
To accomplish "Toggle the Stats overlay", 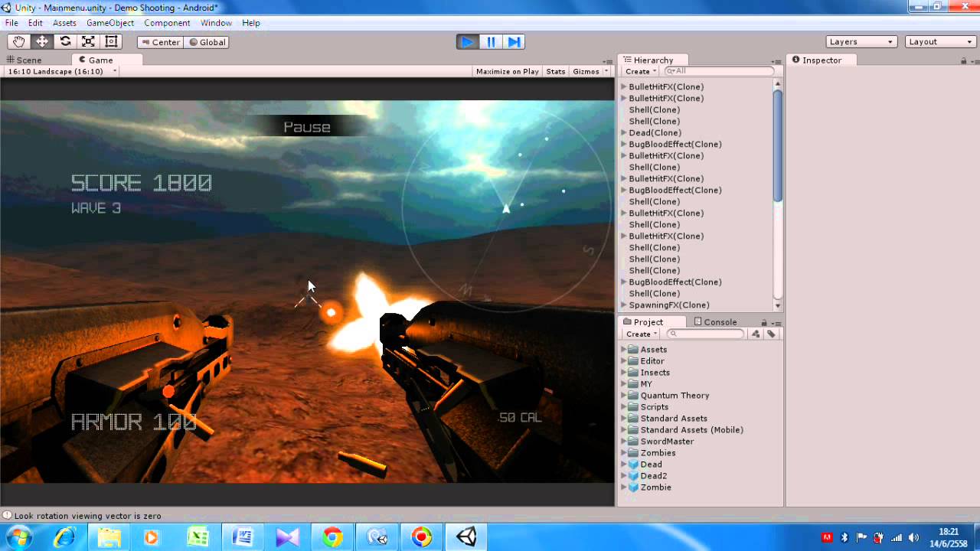I will [x=556, y=71].
